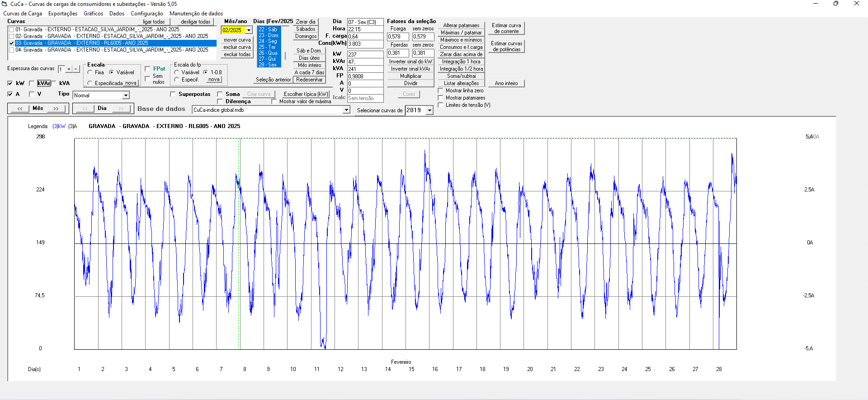Expand the Tipo Normal combo box
This screenshot has height=400, width=868.
click(126, 95)
